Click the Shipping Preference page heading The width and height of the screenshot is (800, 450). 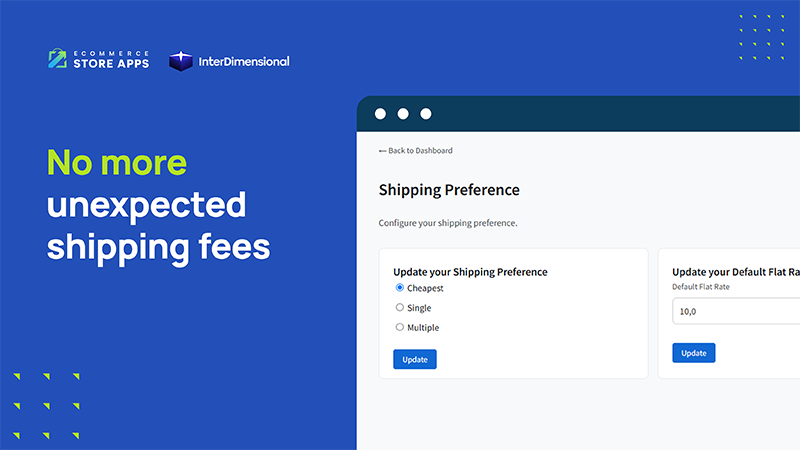click(449, 190)
